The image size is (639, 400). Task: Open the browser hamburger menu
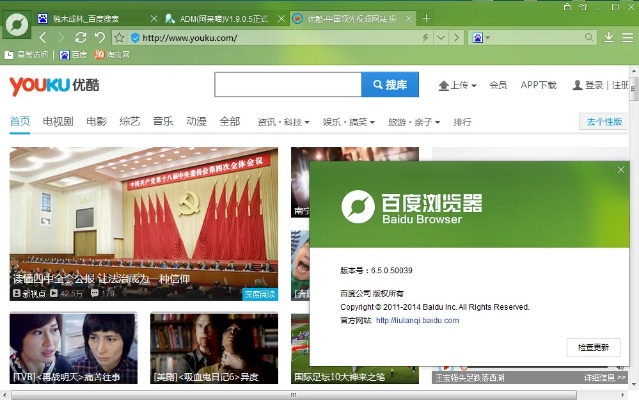628,37
